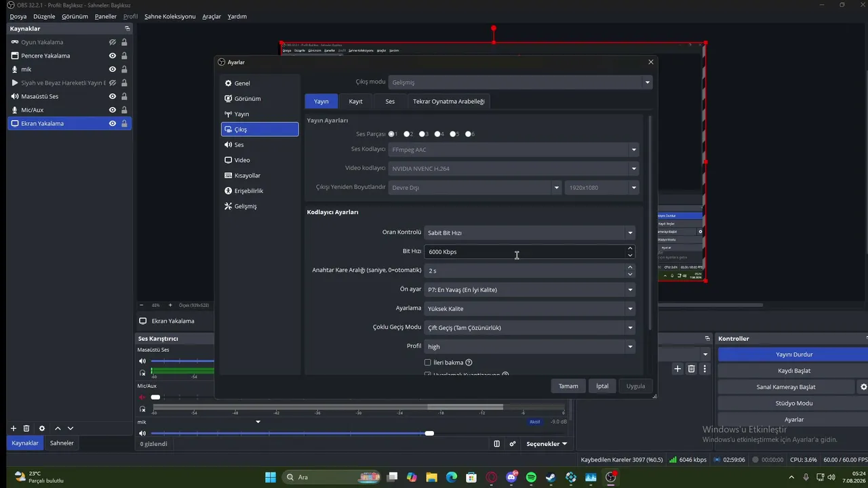Open the Çoklu Geçiş Modu dropdown
This screenshot has height=488, width=868.
[x=530, y=327]
